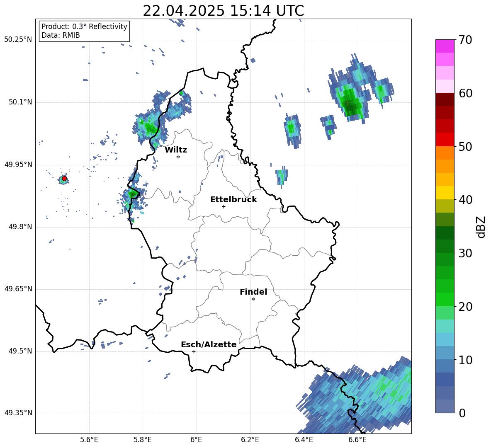Viewport: 491px width, 448px height.
Task: Click the Wiltz city label
Action: 176,150
